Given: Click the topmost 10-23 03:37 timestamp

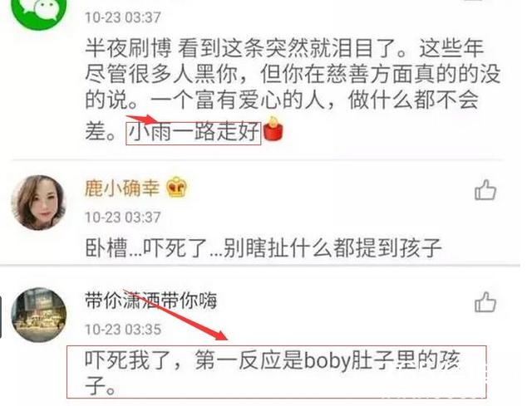Looking at the screenshot, I should 123,17.
